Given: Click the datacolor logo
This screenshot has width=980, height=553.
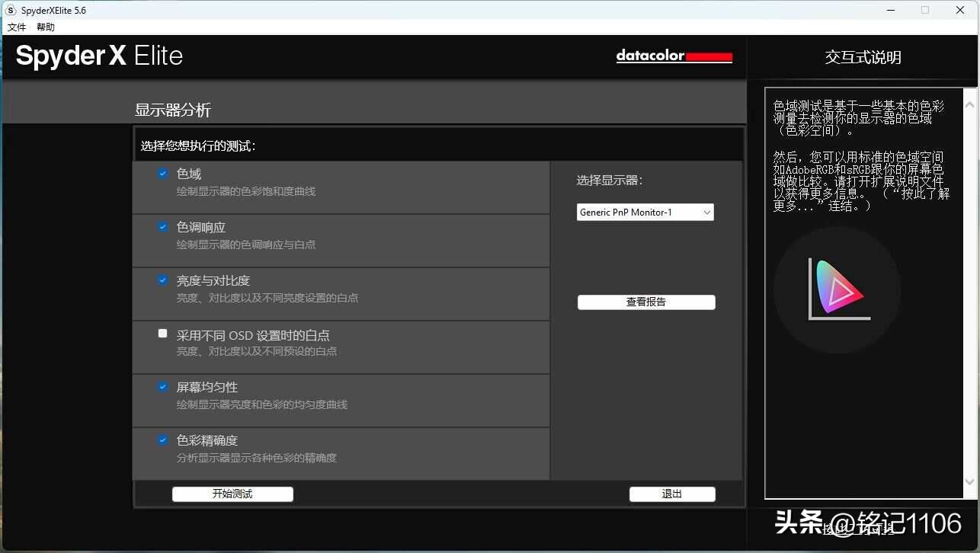Looking at the screenshot, I should pyautogui.click(x=674, y=56).
